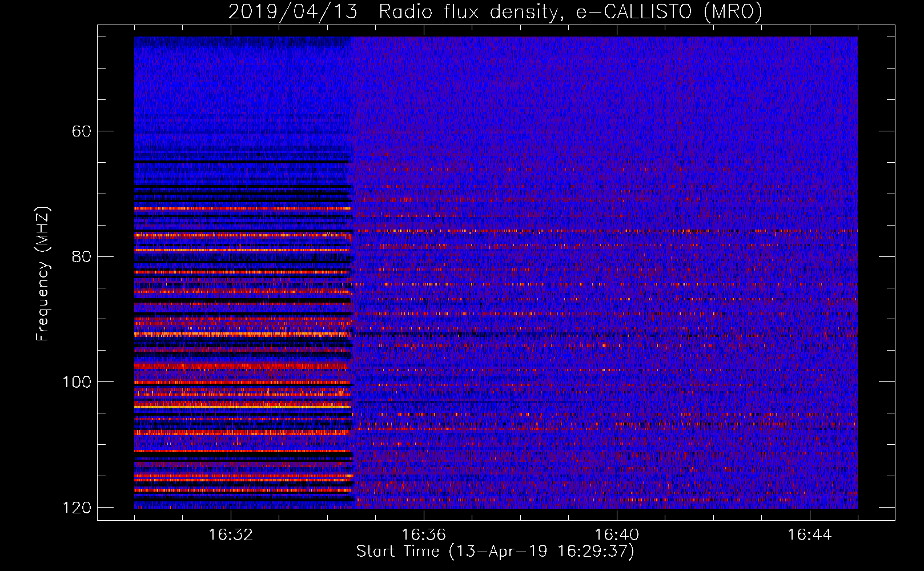Screen dimensions: 924x571
Task: Click the Frequency (MHZ) axis title
Action: pos(43,274)
